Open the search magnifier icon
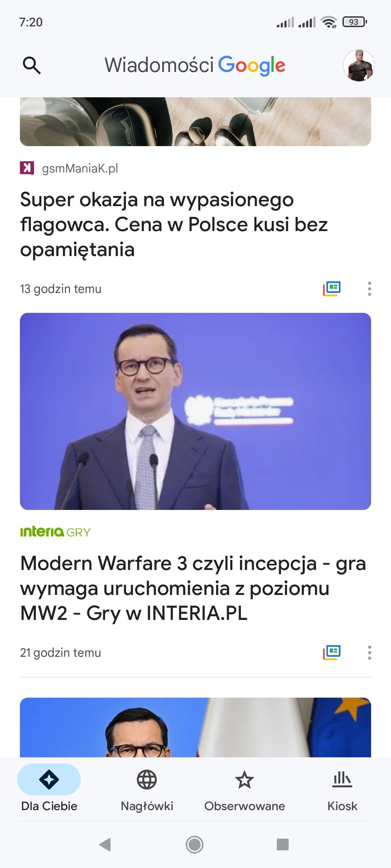391x868 pixels. (x=31, y=65)
